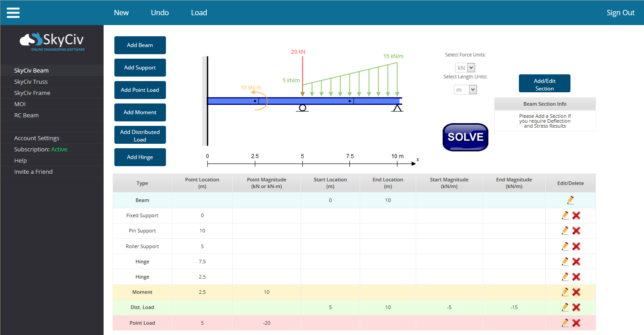Edit the Fixed Support entry
This screenshot has height=335, width=644.
[565, 215]
